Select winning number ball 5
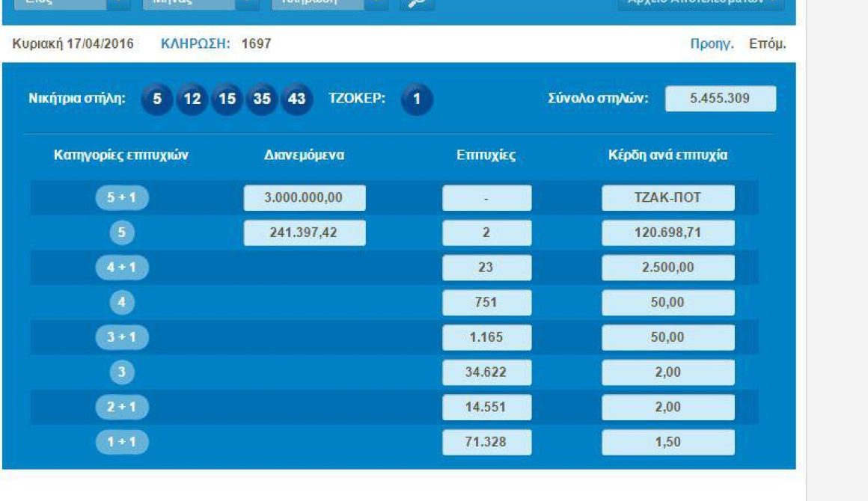 pyautogui.click(x=157, y=99)
